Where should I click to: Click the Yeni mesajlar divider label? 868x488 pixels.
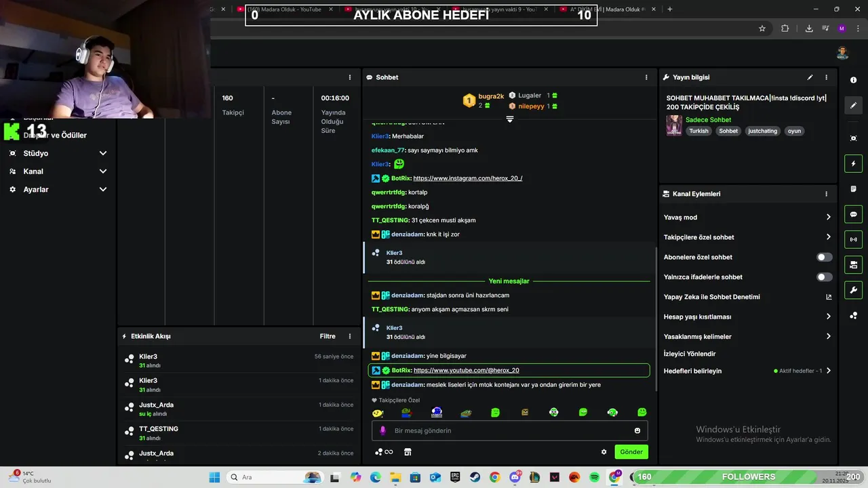[509, 281]
